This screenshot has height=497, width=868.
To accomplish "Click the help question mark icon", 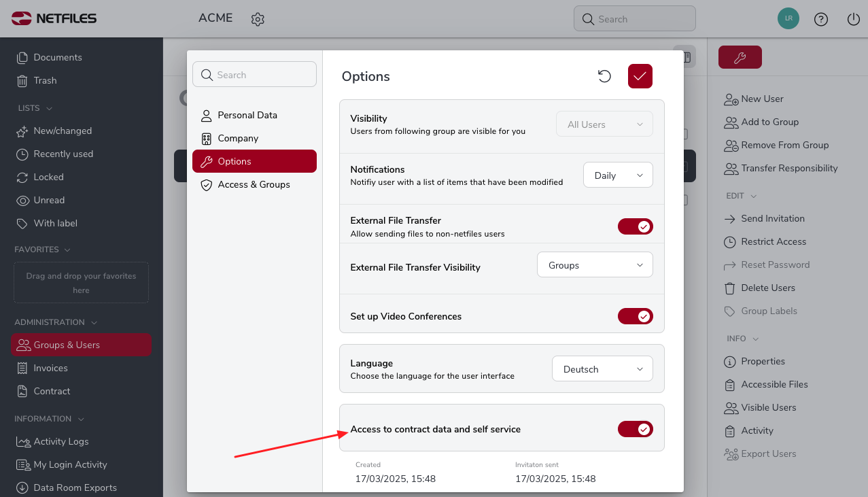I will (821, 19).
